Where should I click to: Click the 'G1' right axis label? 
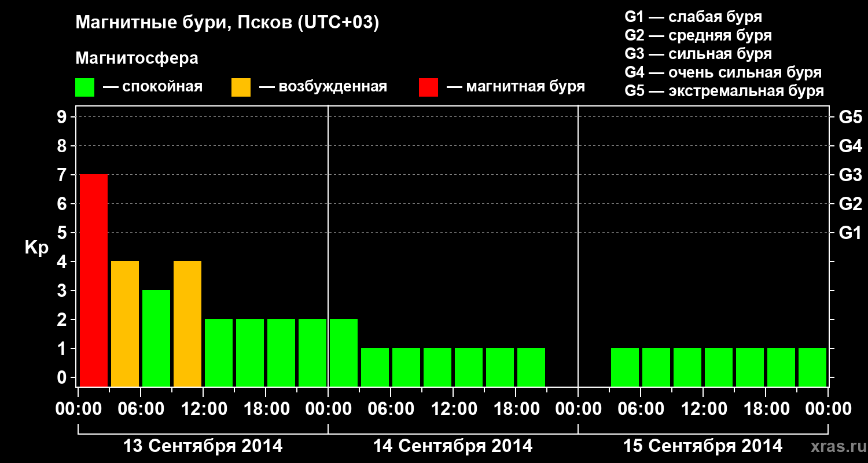[x=851, y=233]
